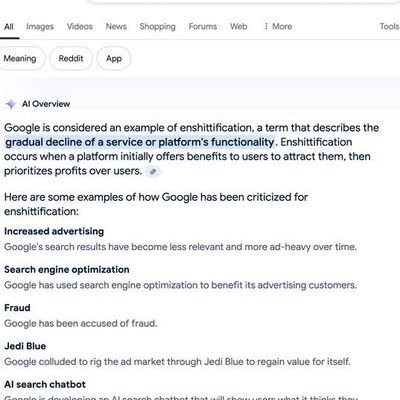Switch to the Videos tab
Screen dimensions: 400x400
click(x=80, y=26)
